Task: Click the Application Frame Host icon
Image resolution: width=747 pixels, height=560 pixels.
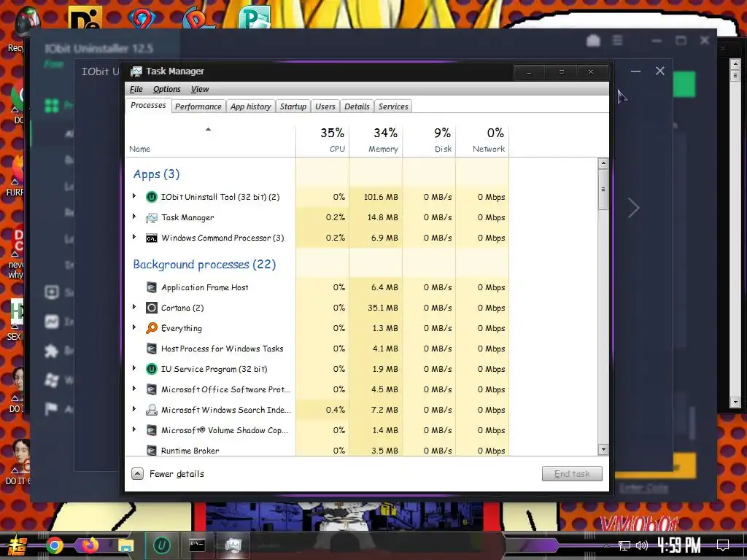Action: 152,287
